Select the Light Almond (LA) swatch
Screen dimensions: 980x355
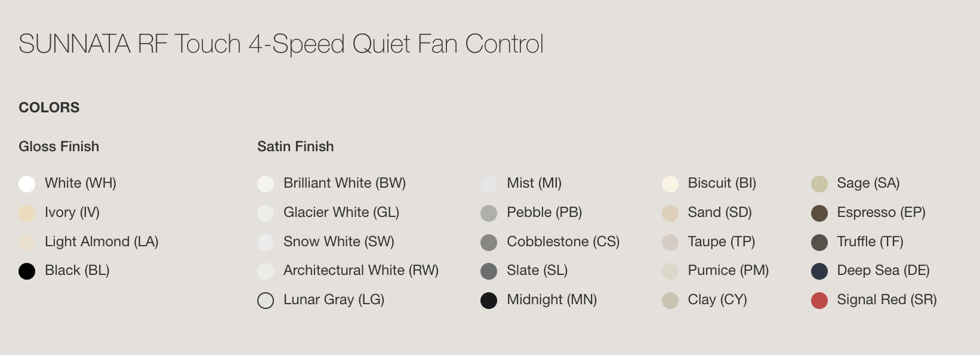coord(27,242)
